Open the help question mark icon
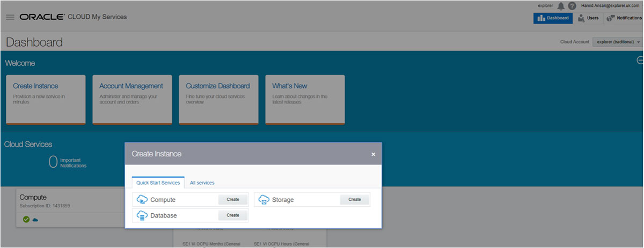 pos(572,6)
